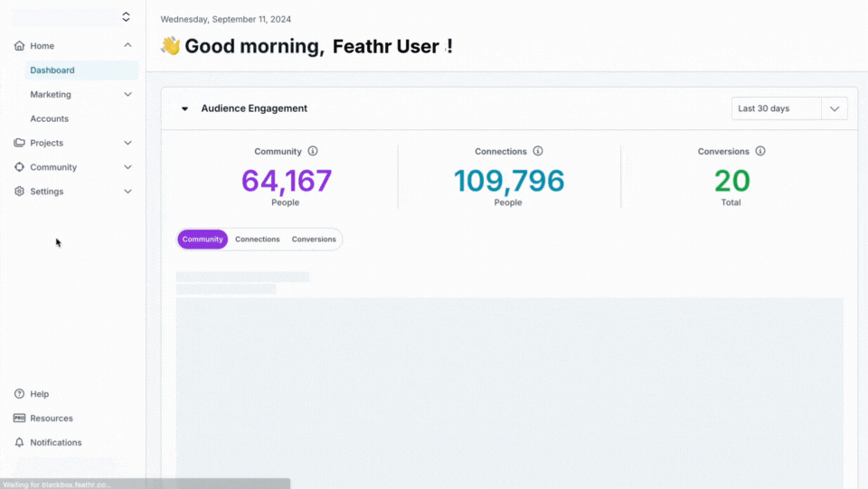The height and width of the screenshot is (489, 868).
Task: Click the Settings gear icon
Action: 20,192
